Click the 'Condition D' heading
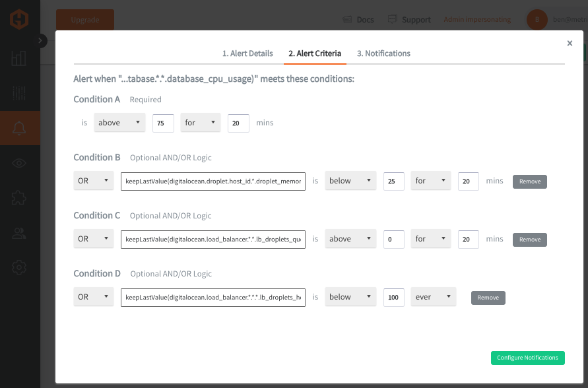The image size is (588, 388). point(97,274)
